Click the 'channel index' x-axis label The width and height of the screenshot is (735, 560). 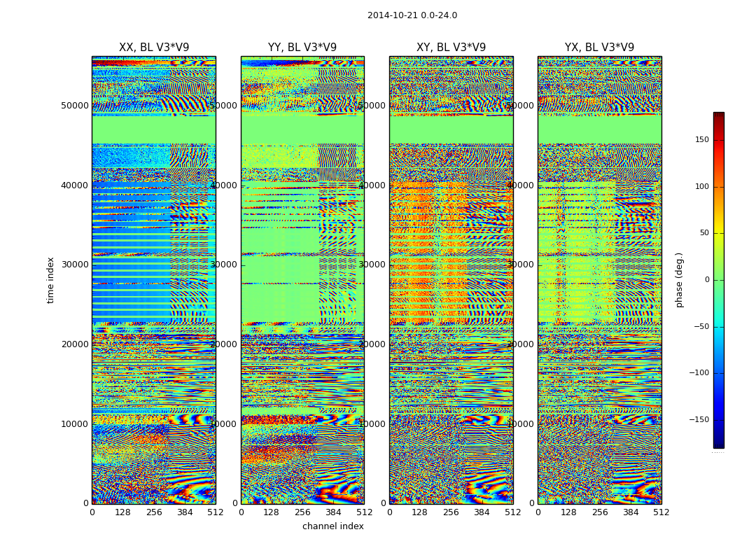click(x=332, y=526)
